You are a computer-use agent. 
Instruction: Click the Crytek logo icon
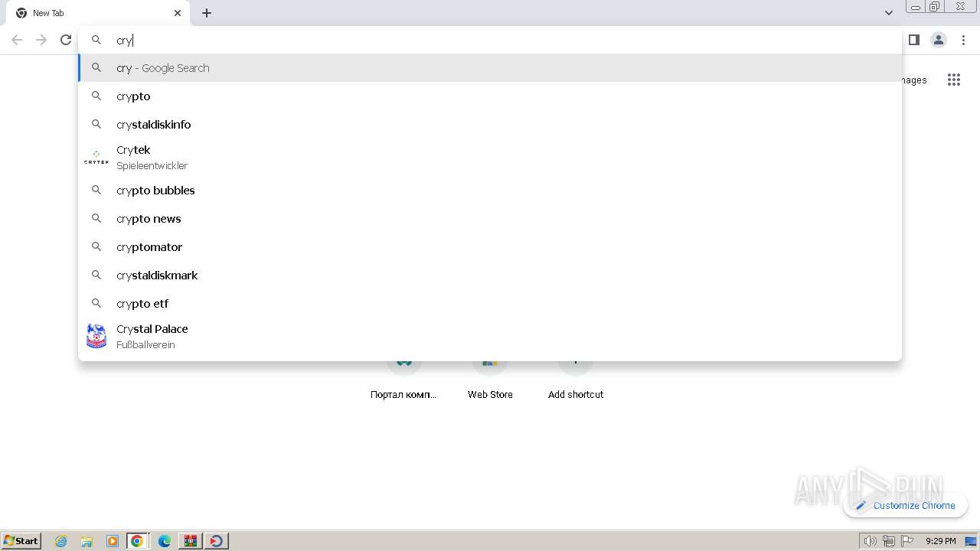coord(96,158)
